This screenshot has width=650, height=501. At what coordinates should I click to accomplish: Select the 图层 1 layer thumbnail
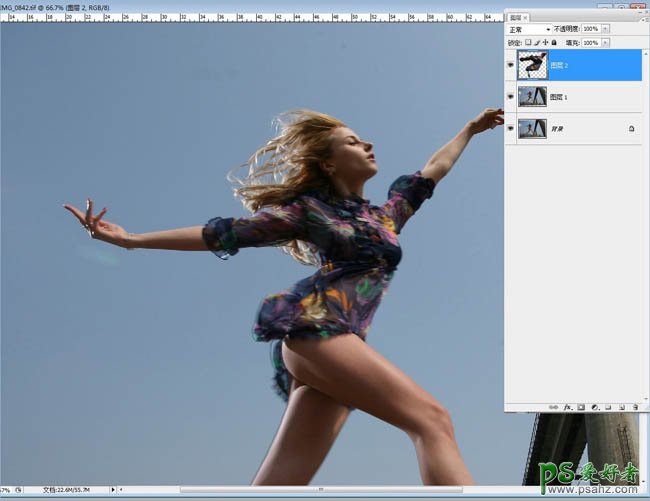click(x=532, y=97)
